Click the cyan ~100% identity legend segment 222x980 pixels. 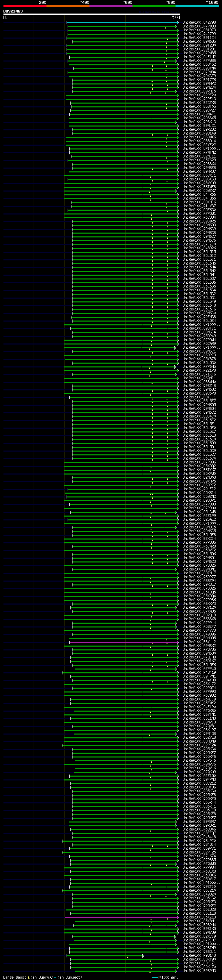coord(197,7)
